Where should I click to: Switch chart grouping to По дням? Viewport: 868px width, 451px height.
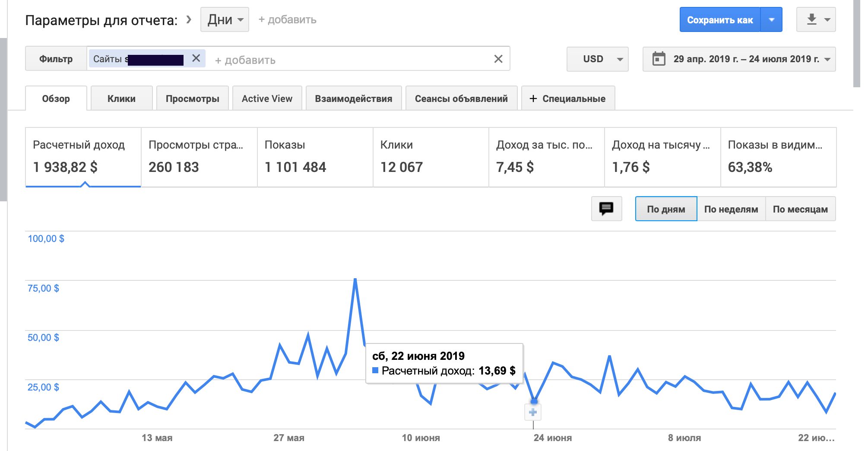[x=666, y=209]
